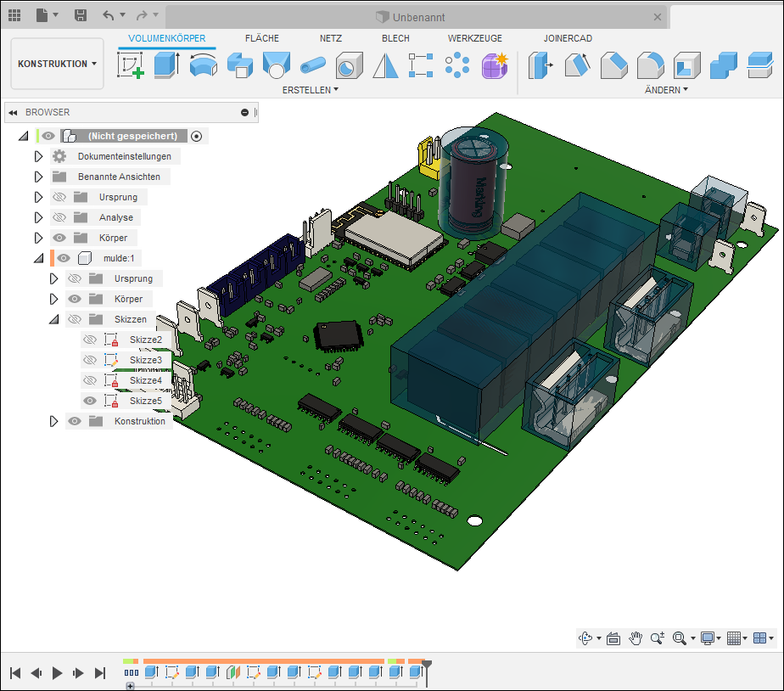Open the Form creation tool (purple icon)
The image size is (784, 691).
(496, 65)
